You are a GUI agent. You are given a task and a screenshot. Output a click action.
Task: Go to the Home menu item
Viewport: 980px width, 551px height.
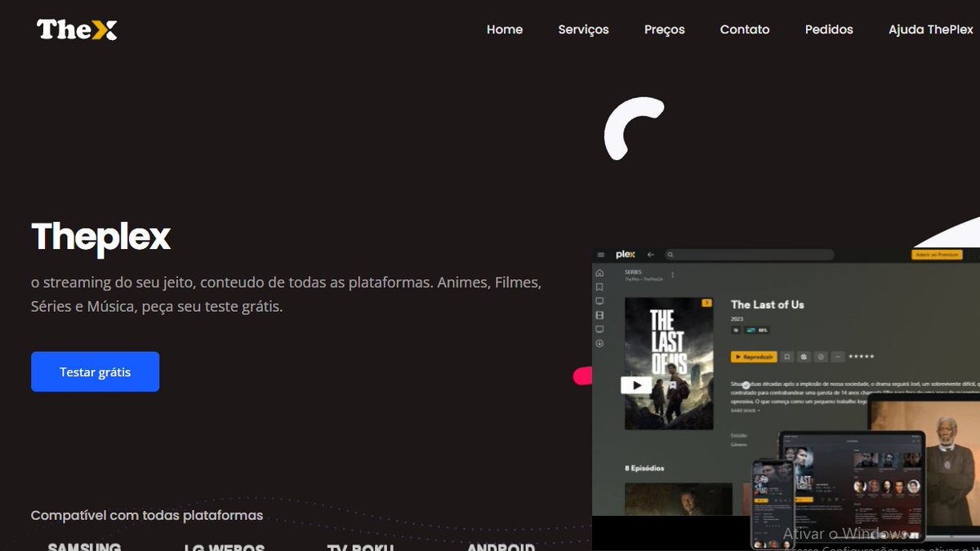[x=505, y=29]
